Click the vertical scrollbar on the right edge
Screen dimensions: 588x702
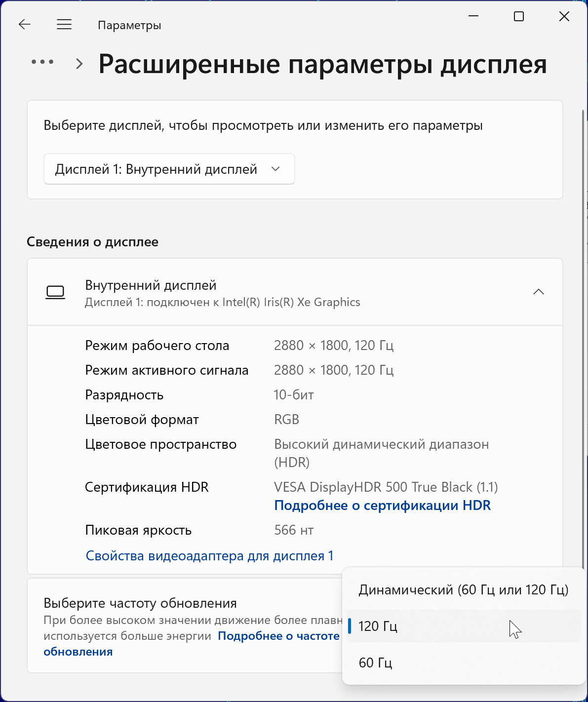(x=584, y=336)
